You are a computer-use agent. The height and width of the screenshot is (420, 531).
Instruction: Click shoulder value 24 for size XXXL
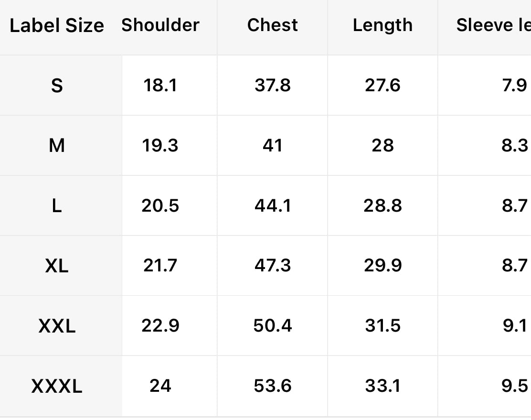point(160,386)
